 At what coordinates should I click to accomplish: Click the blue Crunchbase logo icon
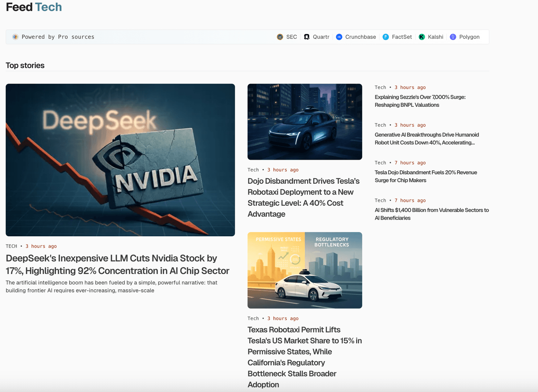point(339,37)
